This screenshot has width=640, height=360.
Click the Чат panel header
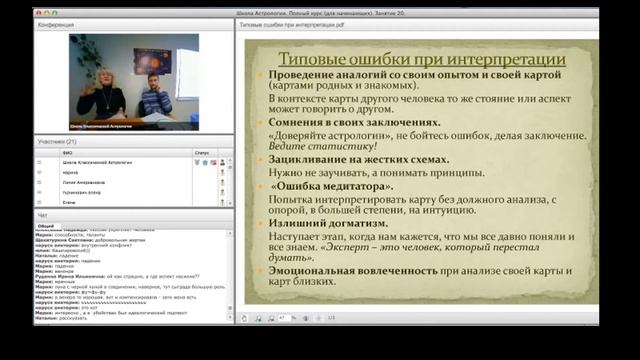click(x=134, y=215)
